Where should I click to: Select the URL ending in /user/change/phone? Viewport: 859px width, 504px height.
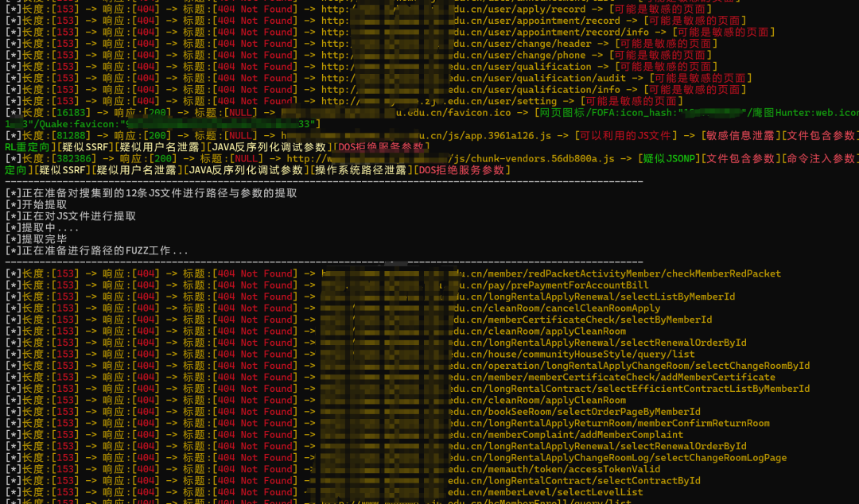[x=453, y=55]
